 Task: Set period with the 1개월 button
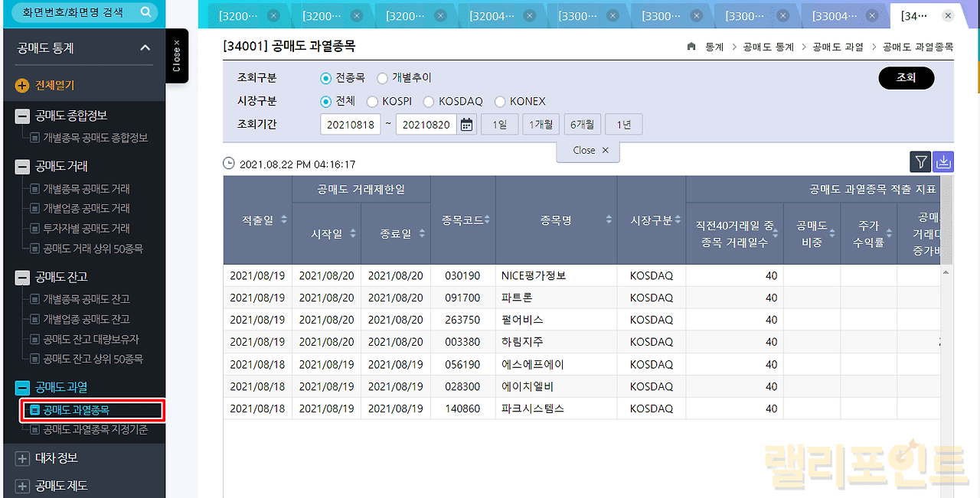[541, 125]
